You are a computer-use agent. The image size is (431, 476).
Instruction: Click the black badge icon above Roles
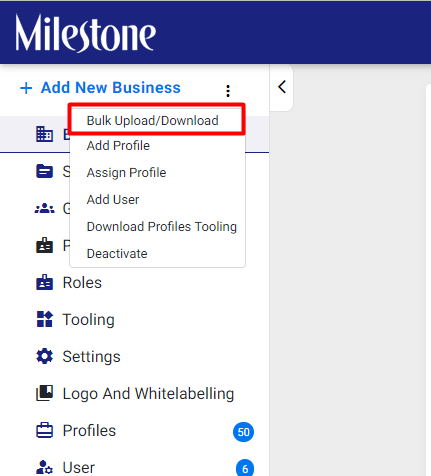44,245
